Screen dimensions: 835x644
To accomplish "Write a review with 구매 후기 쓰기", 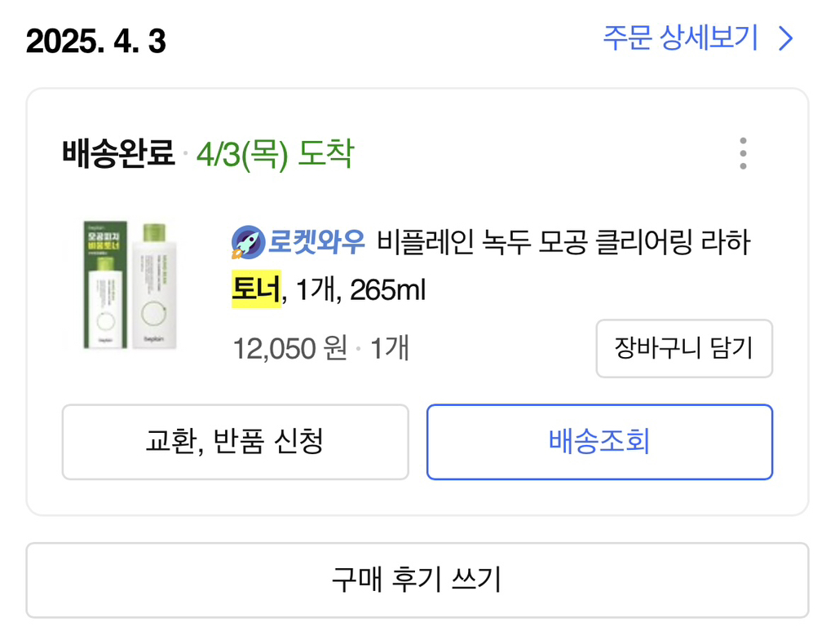I will (417, 580).
